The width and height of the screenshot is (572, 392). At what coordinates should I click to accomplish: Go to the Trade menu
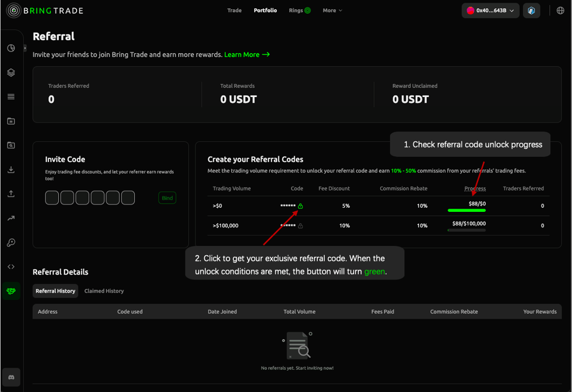pyautogui.click(x=234, y=10)
